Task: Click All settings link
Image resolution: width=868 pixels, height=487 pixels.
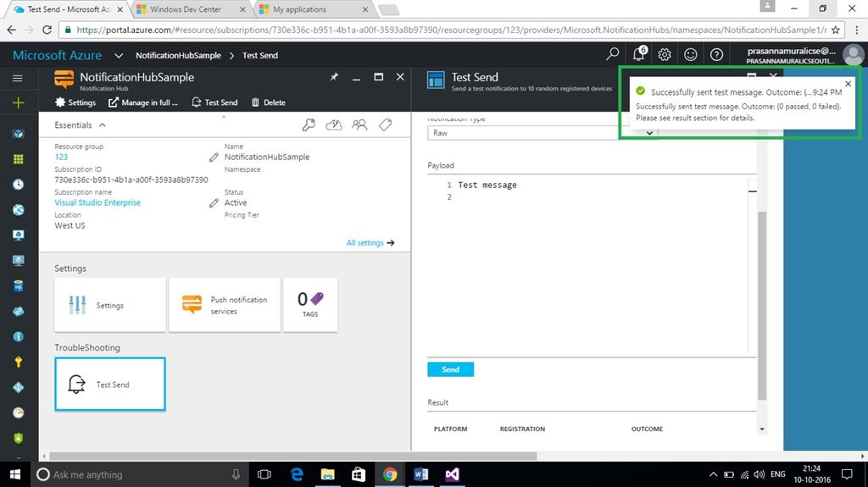Action: 370,243
